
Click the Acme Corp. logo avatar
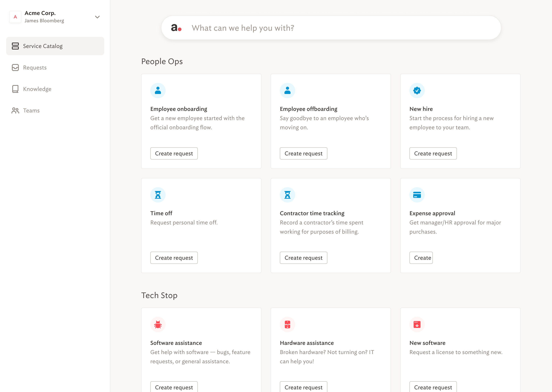tap(16, 17)
